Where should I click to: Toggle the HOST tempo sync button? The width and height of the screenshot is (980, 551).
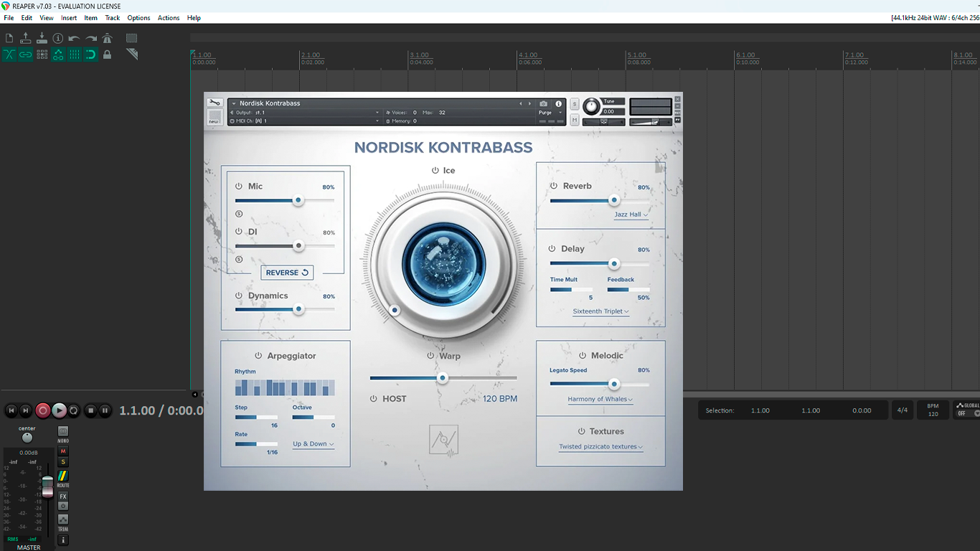[x=374, y=399]
